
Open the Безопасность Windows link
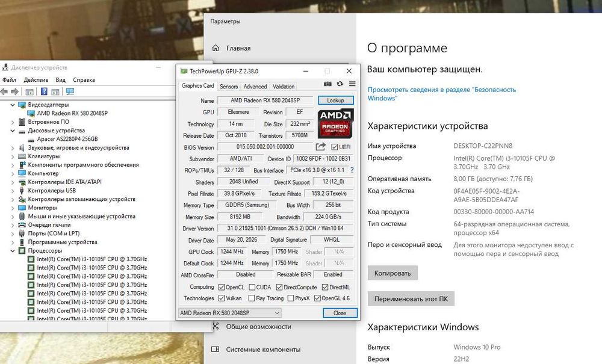(x=441, y=94)
